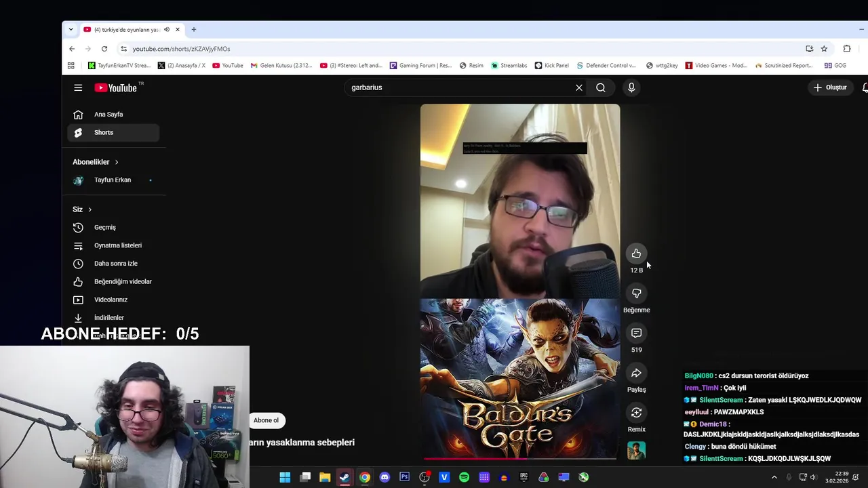Open the Short's 519 comments

click(636, 333)
